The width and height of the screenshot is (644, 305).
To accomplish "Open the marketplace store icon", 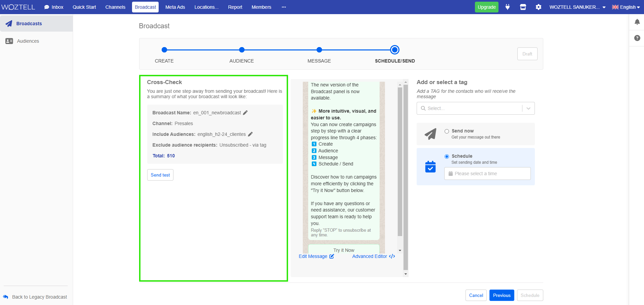I will pos(523,7).
